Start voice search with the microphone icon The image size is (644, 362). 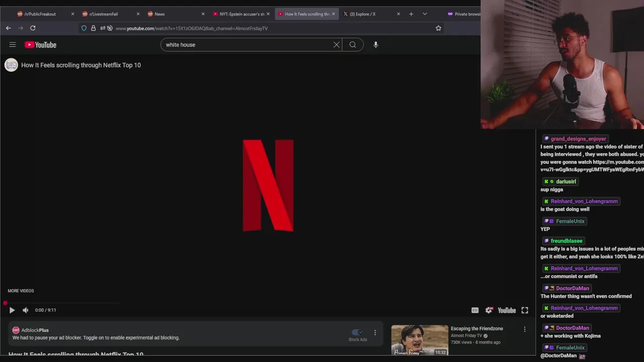point(375,45)
